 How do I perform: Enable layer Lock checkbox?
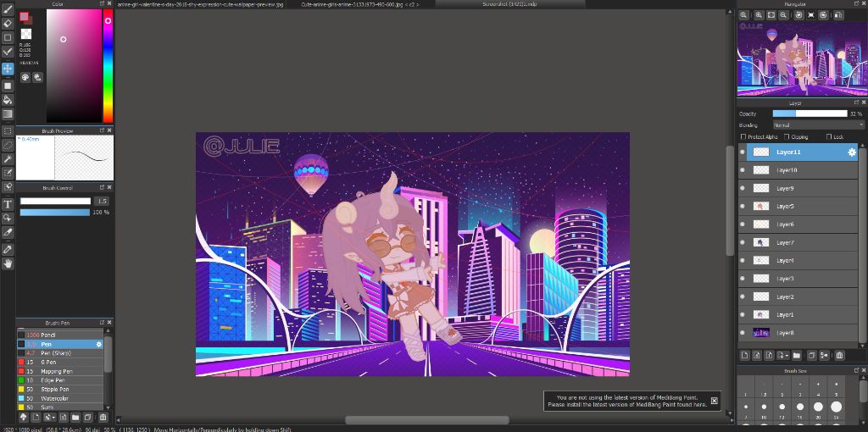coord(829,136)
